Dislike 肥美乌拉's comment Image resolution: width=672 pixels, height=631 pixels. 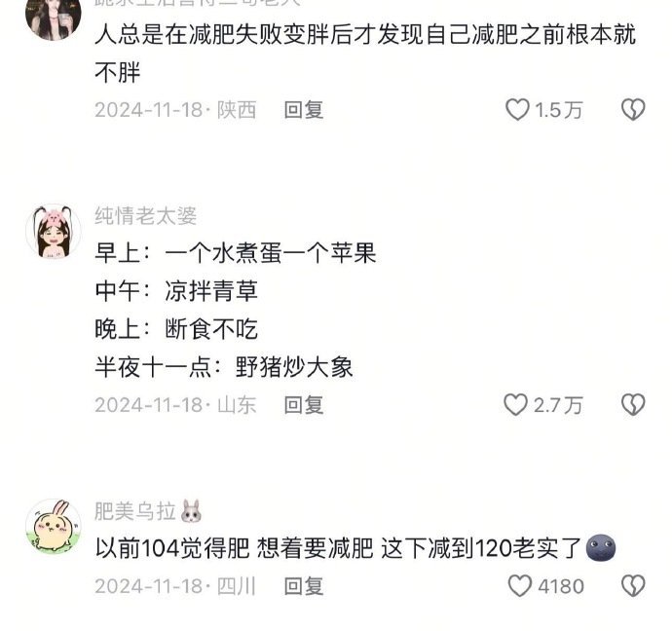[x=633, y=586]
